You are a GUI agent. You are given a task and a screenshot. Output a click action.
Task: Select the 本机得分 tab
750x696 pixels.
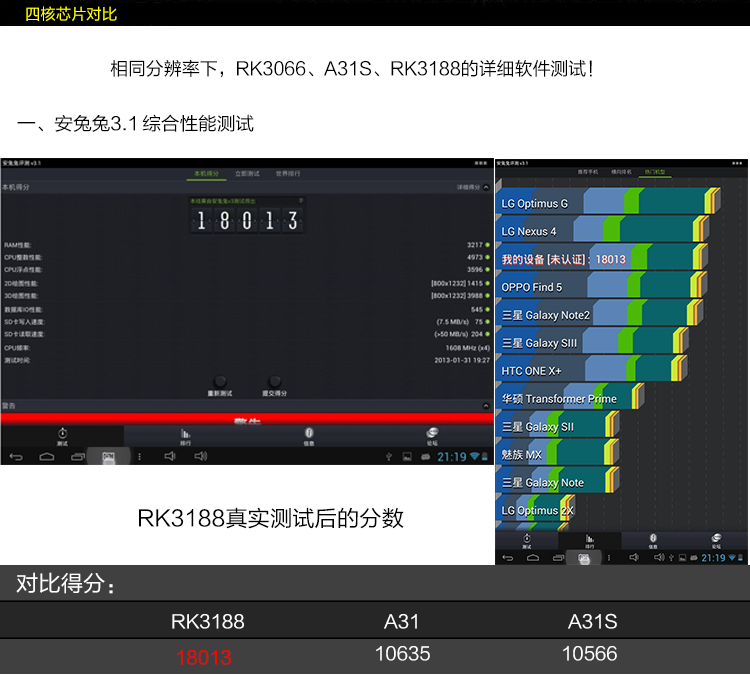206,174
